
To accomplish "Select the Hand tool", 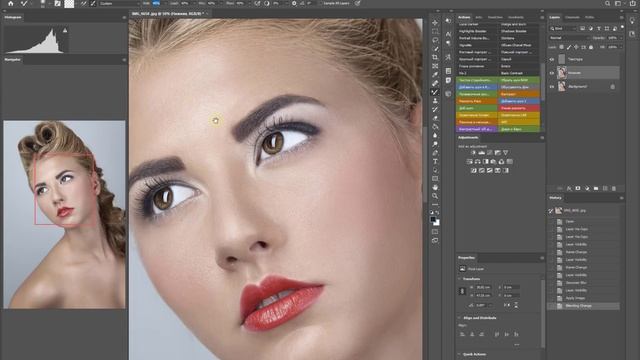I will point(435,187).
